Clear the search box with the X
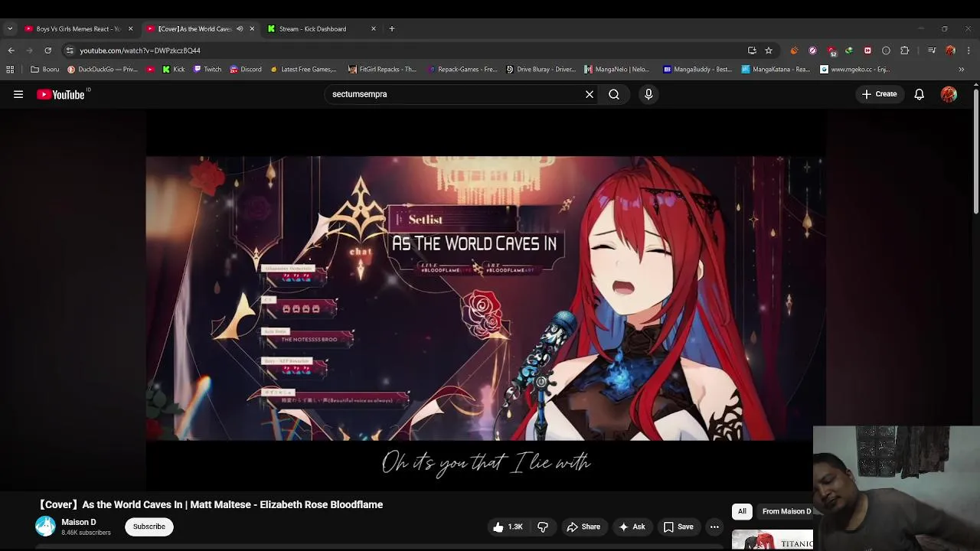 tap(590, 94)
